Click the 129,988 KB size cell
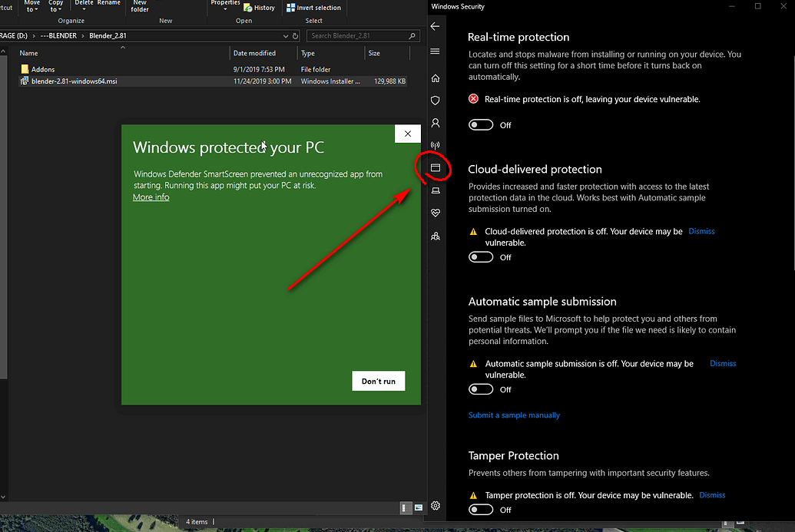795x532 pixels. [x=389, y=81]
